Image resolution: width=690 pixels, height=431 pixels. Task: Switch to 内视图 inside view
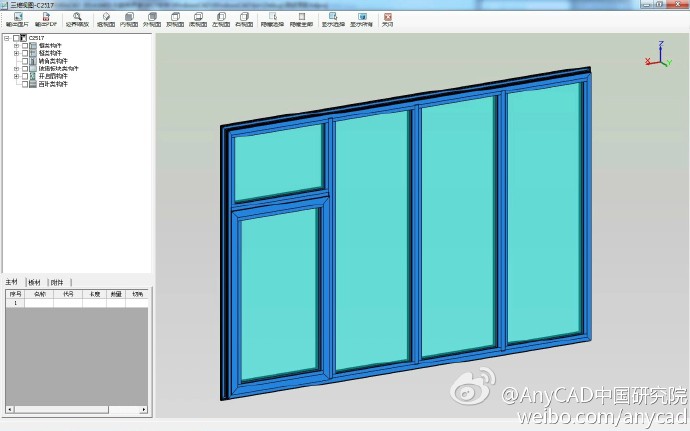click(129, 18)
